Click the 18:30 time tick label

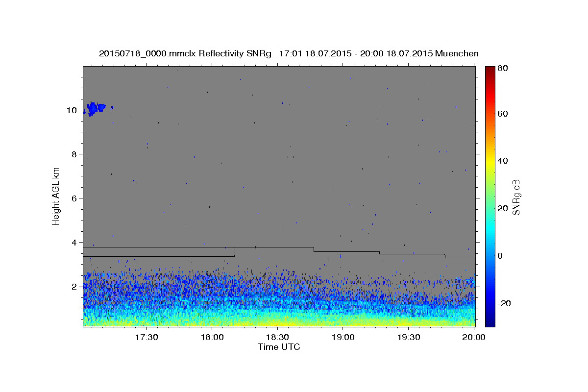277,337
